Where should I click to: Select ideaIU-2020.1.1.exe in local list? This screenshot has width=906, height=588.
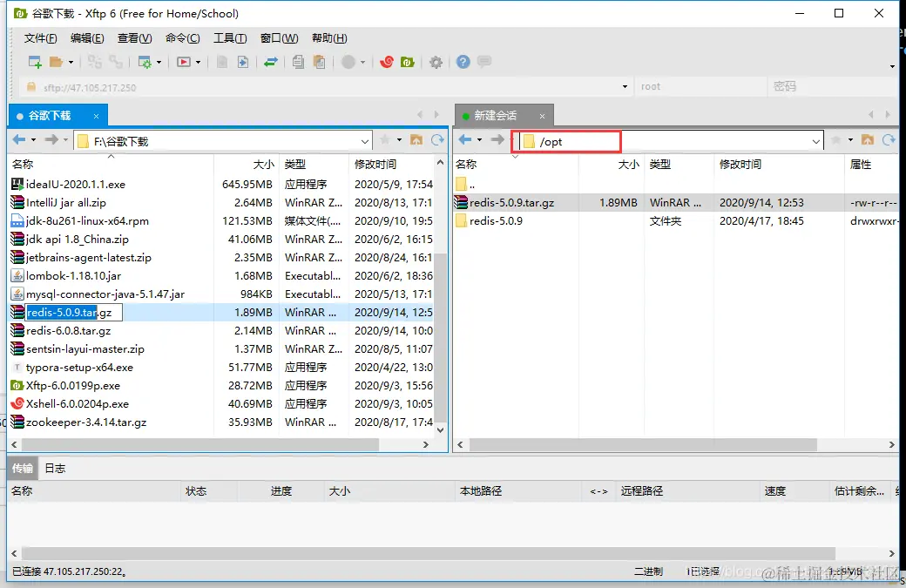(x=75, y=185)
